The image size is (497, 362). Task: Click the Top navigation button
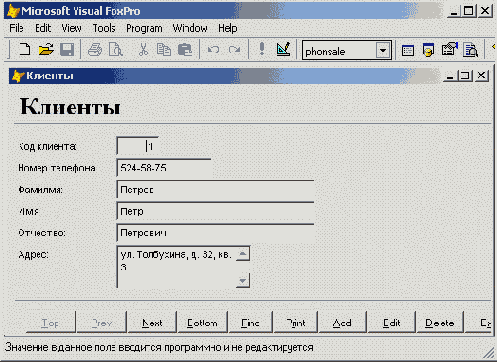tap(51, 322)
